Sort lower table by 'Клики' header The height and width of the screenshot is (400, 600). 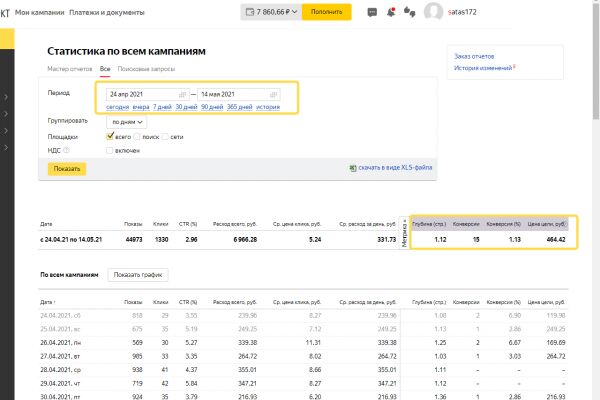160,302
